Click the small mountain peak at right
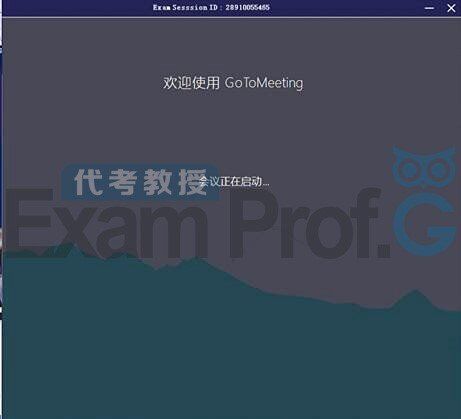 click(x=415, y=297)
